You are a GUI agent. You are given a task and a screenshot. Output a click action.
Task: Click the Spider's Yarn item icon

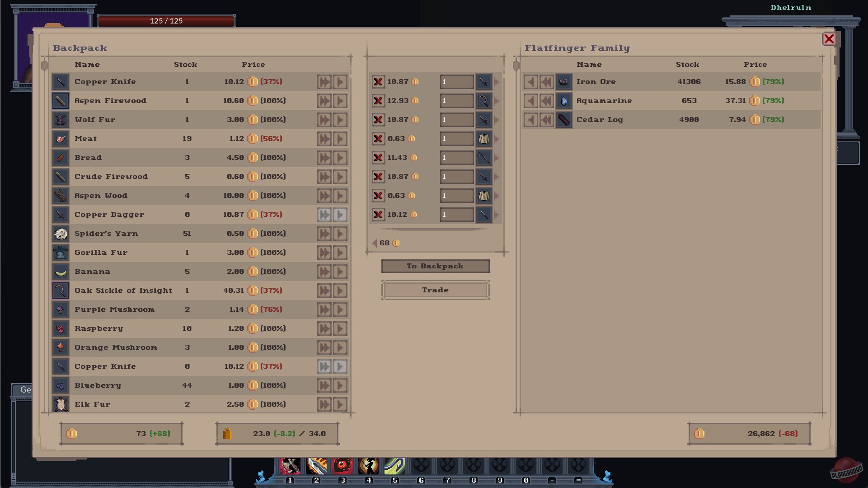pyautogui.click(x=61, y=234)
